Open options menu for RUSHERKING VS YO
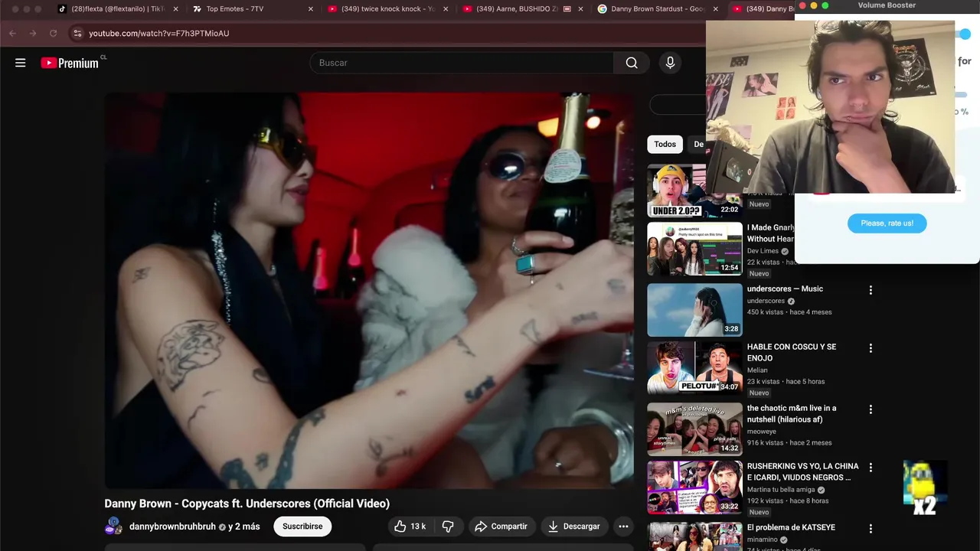980x551 pixels. pyautogui.click(x=871, y=468)
